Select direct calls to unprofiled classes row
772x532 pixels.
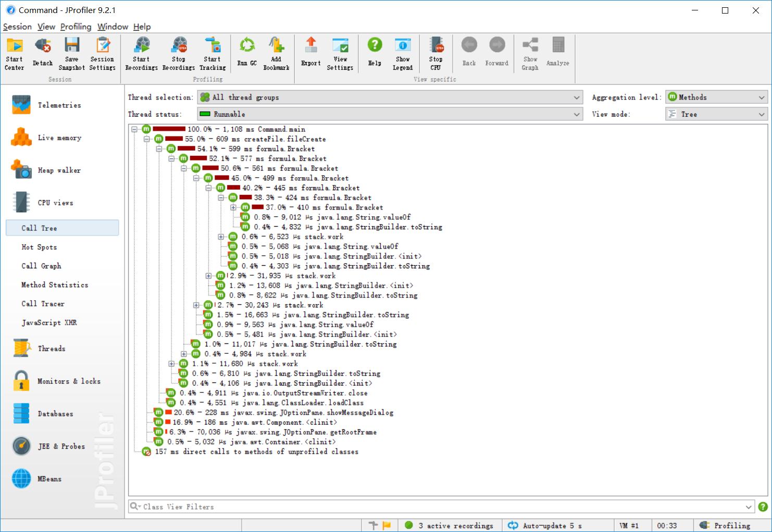coord(251,452)
